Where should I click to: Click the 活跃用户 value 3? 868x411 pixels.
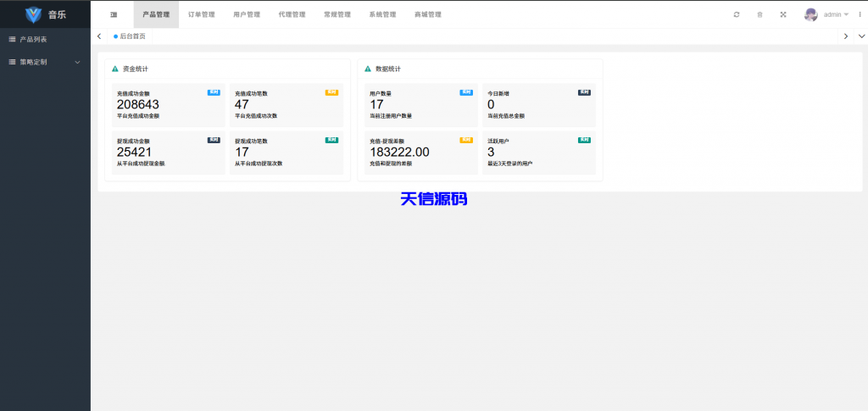pyautogui.click(x=491, y=153)
